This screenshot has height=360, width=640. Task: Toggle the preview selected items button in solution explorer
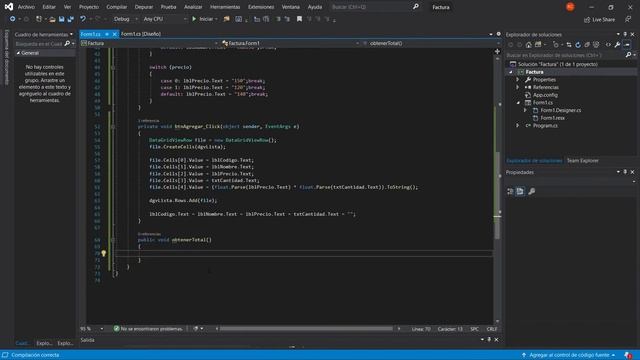[x=627, y=45]
